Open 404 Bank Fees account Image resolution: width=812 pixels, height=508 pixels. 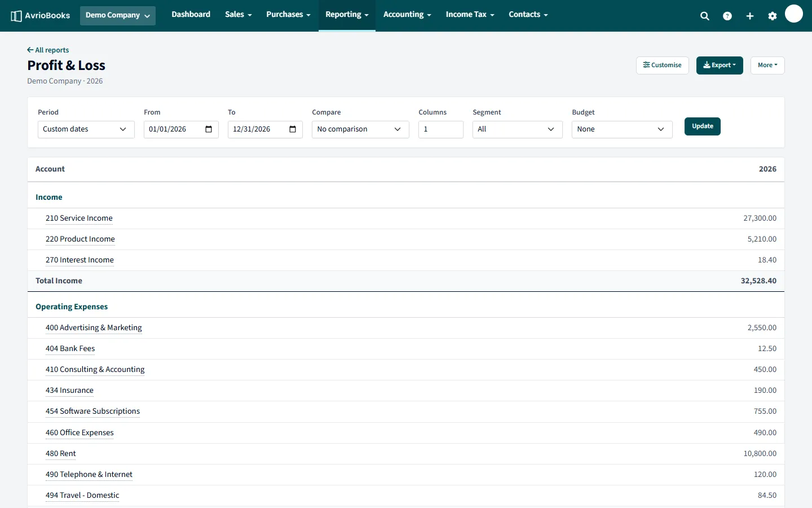(x=70, y=349)
